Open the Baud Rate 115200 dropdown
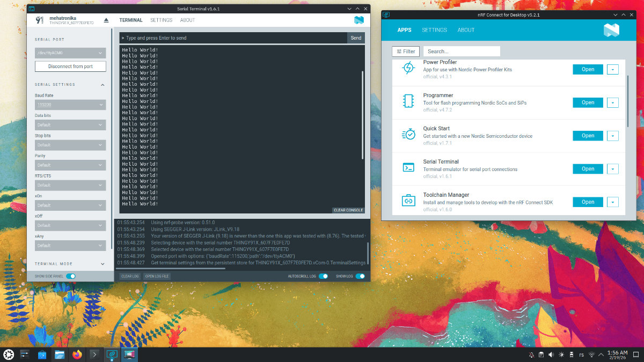 click(70, 105)
